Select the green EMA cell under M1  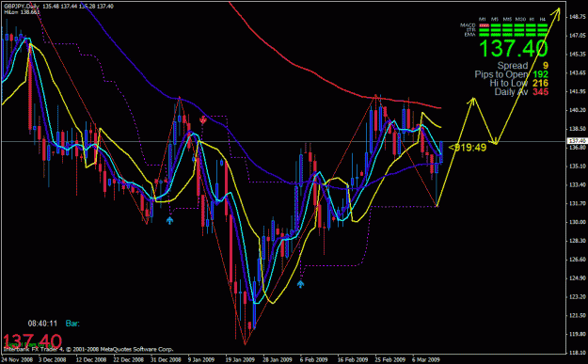click(485, 35)
